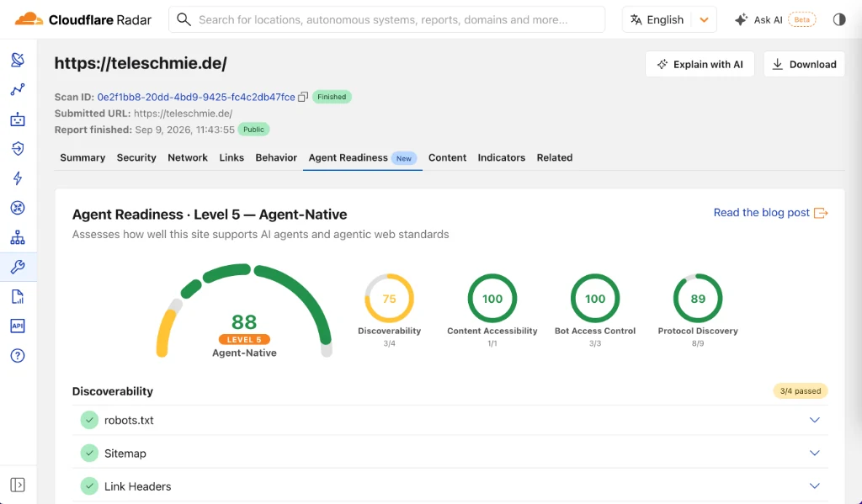Open the circular globe-cross sidebar icon
Screen dimensions: 862x504
[18, 208]
